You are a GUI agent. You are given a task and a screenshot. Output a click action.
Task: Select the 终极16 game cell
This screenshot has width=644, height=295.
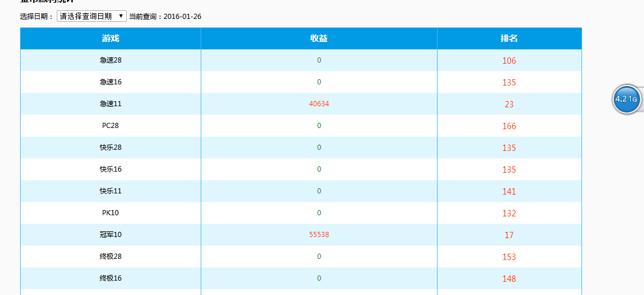[x=111, y=278]
